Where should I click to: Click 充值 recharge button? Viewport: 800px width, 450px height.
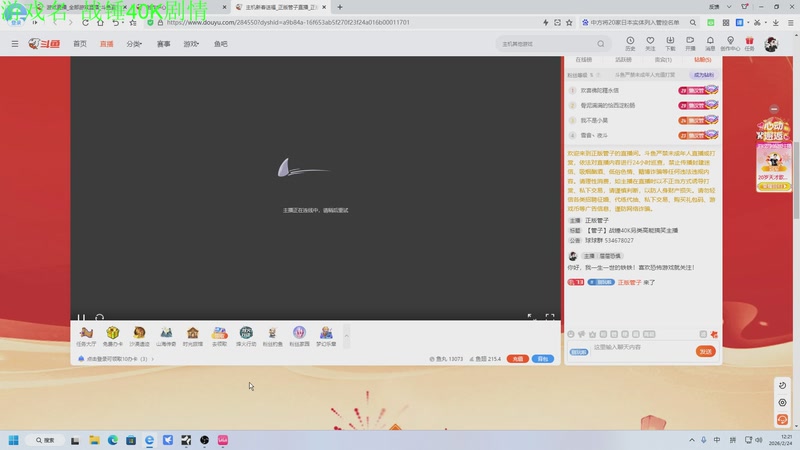[x=517, y=359]
